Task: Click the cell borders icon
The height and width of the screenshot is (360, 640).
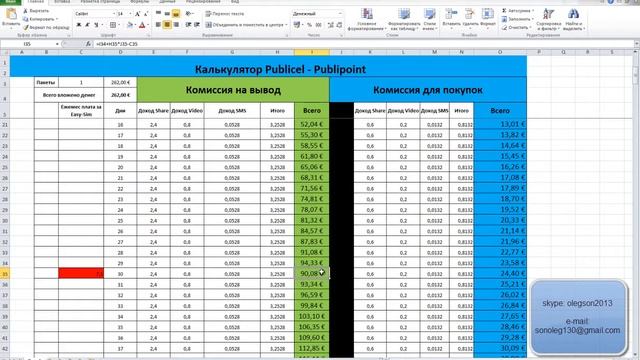Action: 113,25
